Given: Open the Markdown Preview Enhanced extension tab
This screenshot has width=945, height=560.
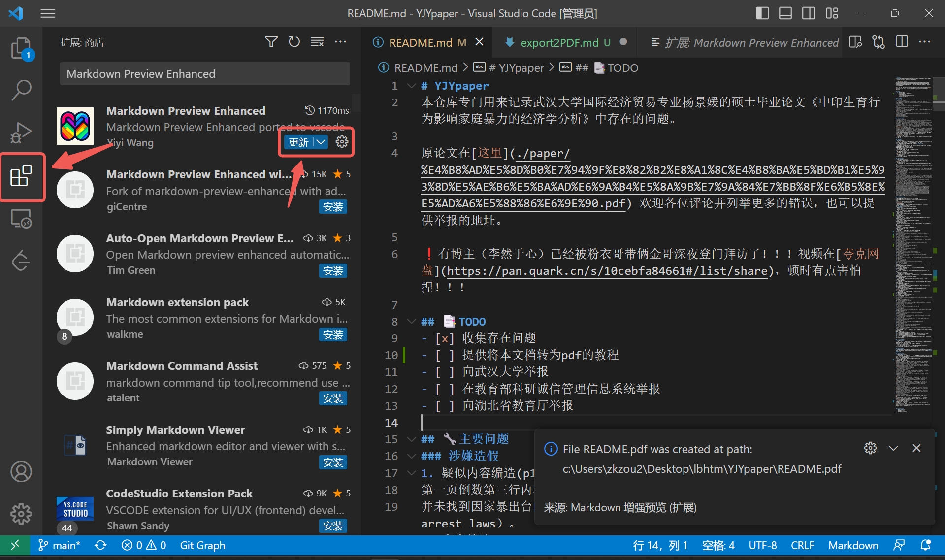Looking at the screenshot, I should (745, 43).
